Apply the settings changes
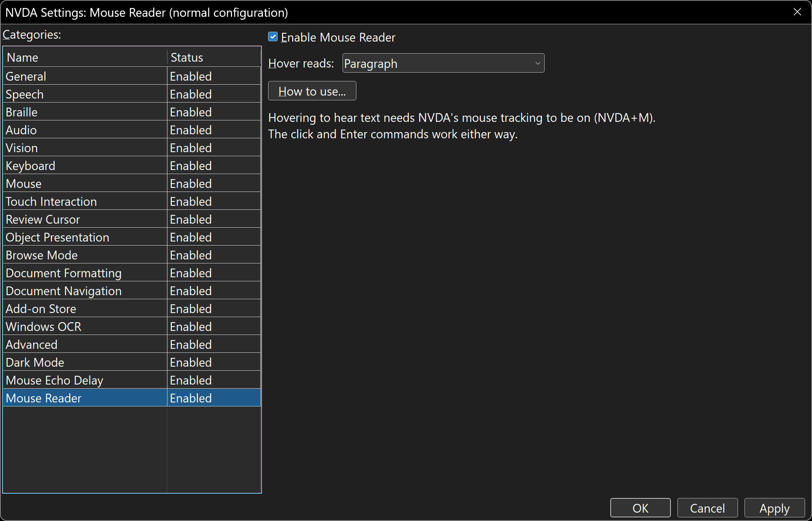 [774, 508]
